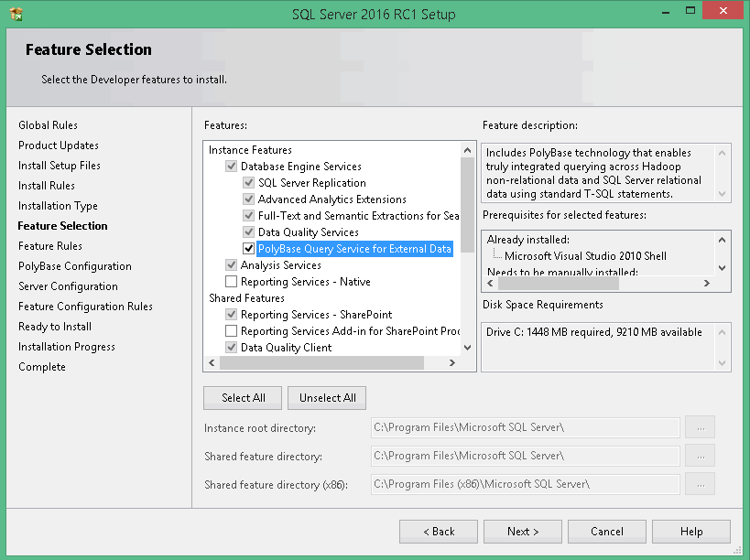This screenshot has width=750, height=560.
Task: Open the PolyBase Configuration page
Action: (74, 266)
